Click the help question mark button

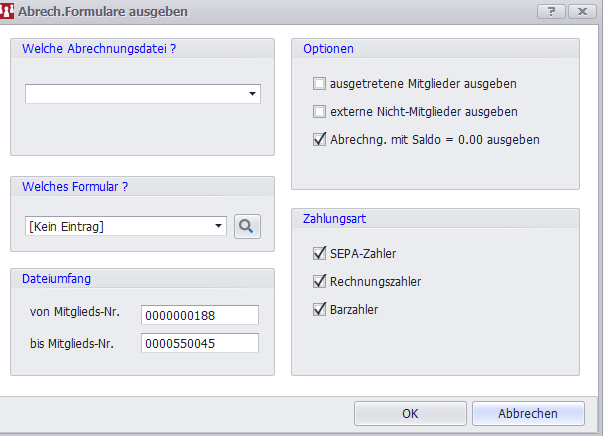pyautogui.click(x=551, y=11)
